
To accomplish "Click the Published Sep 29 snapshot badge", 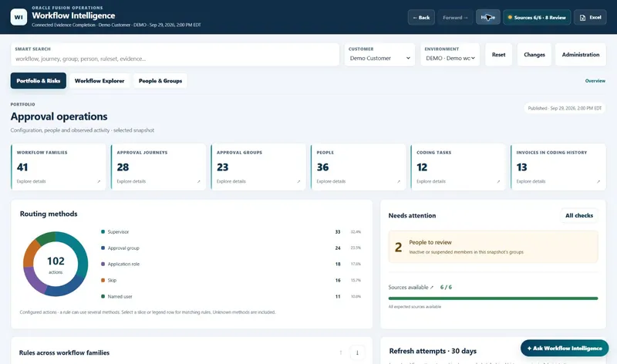I will click(x=565, y=108).
